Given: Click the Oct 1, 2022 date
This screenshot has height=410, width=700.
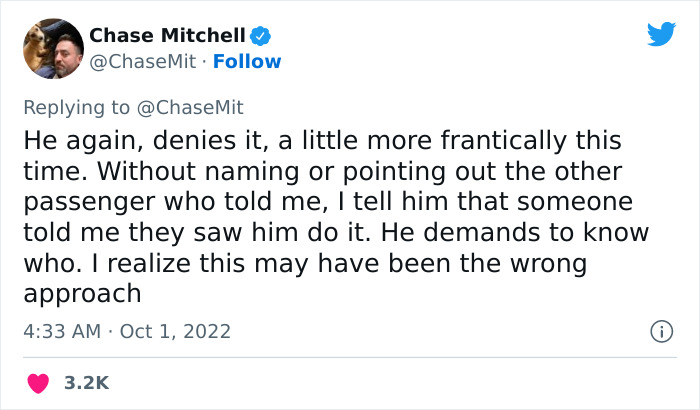Looking at the screenshot, I should tap(175, 331).
